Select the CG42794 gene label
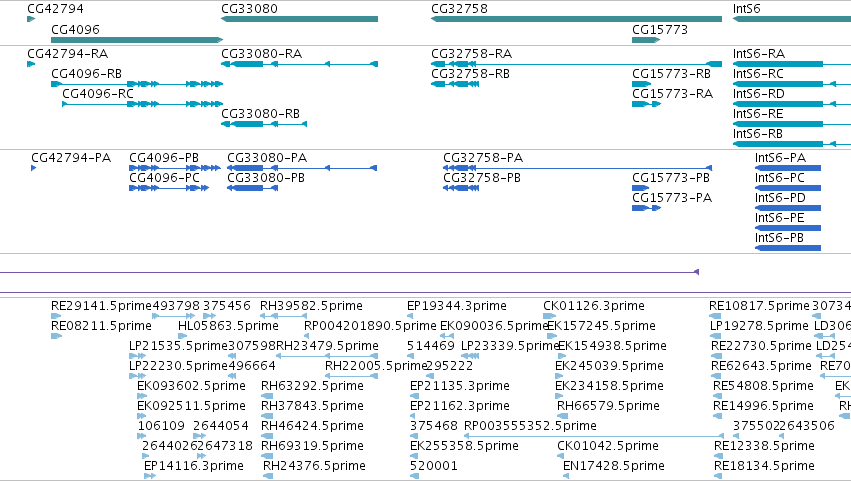 (55, 9)
